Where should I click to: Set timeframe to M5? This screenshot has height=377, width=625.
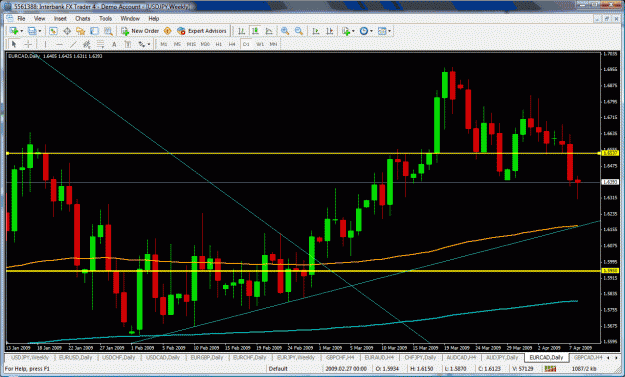(177, 44)
